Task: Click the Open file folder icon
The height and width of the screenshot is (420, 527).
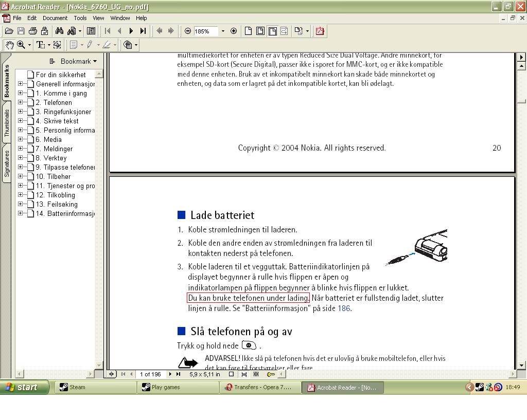Action: [x=9, y=31]
